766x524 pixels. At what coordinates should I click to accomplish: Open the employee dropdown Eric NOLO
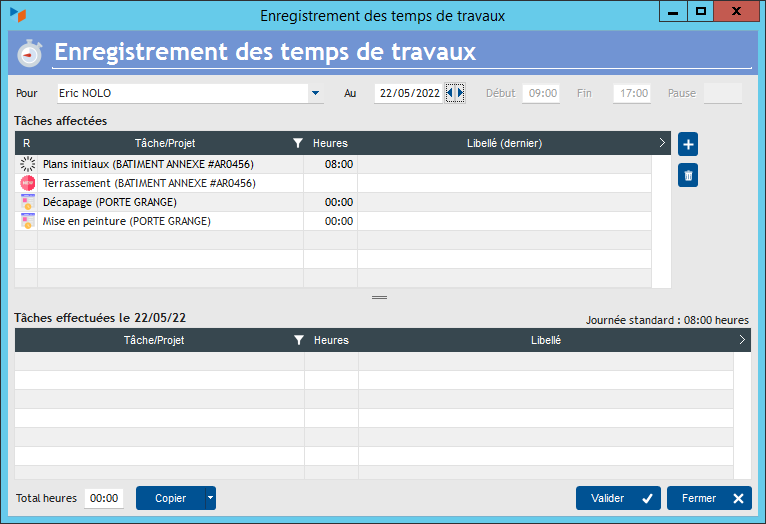tap(315, 93)
